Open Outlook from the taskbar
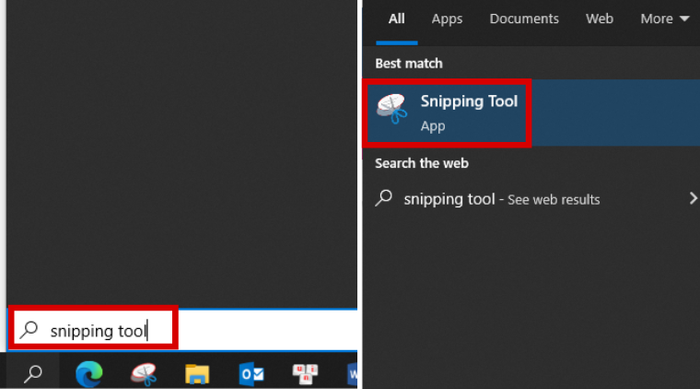Viewport: 700px width, 389px height. pyautogui.click(x=251, y=374)
